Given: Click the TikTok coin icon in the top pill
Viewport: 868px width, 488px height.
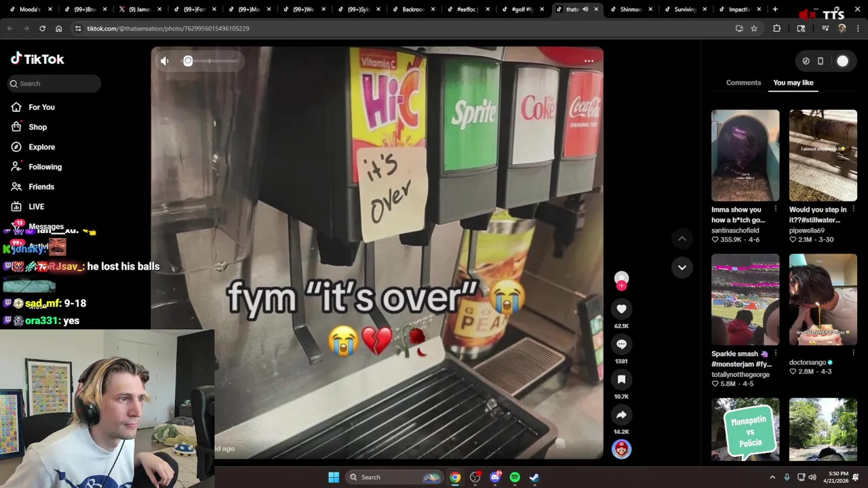Looking at the screenshot, I should (806, 61).
